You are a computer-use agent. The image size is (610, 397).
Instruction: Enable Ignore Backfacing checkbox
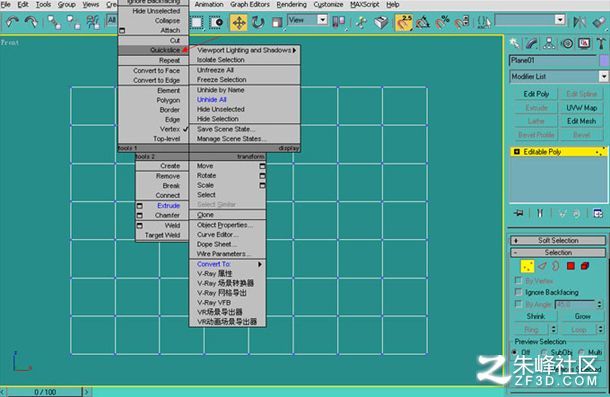pos(518,292)
